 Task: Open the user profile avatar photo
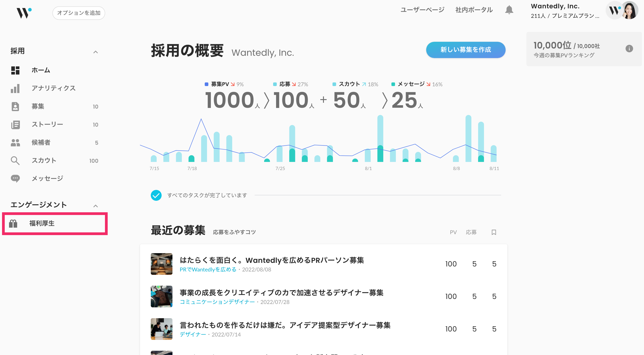click(x=630, y=10)
